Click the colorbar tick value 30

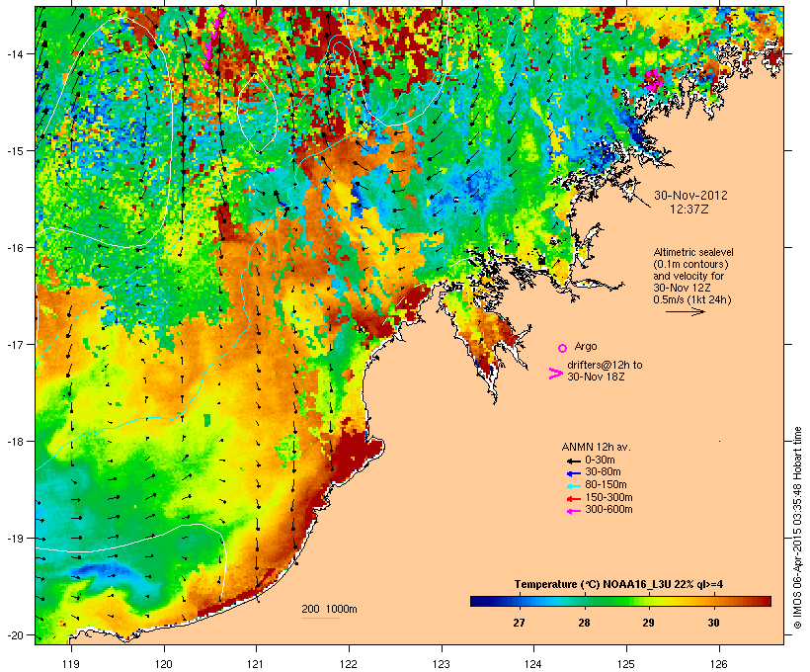point(713,623)
